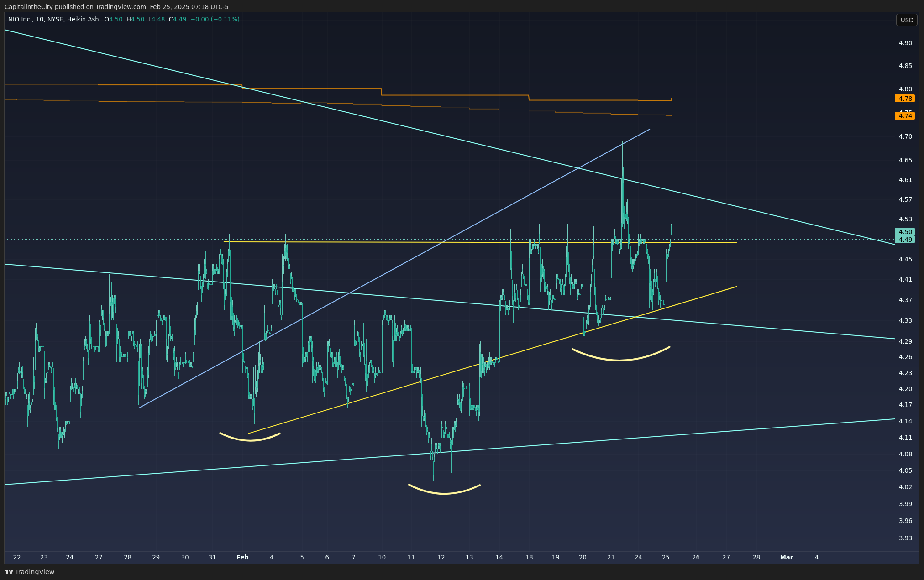Click the Mar month label on time axis
924x580 pixels.
(787, 557)
